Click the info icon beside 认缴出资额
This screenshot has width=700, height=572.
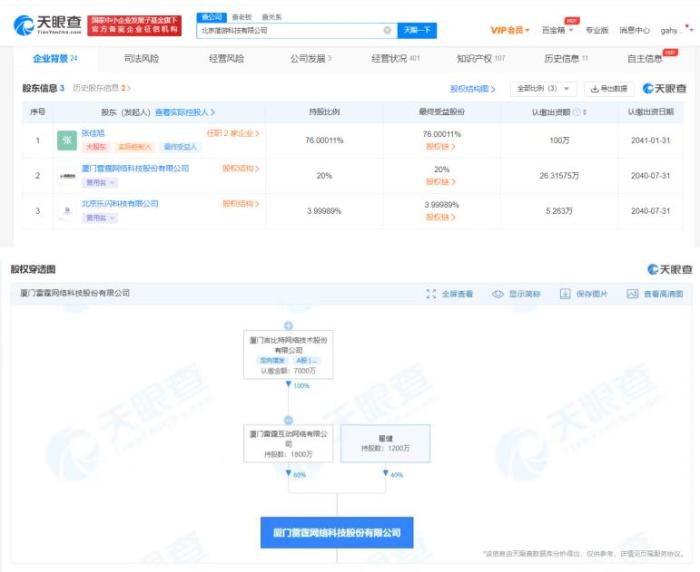point(576,112)
